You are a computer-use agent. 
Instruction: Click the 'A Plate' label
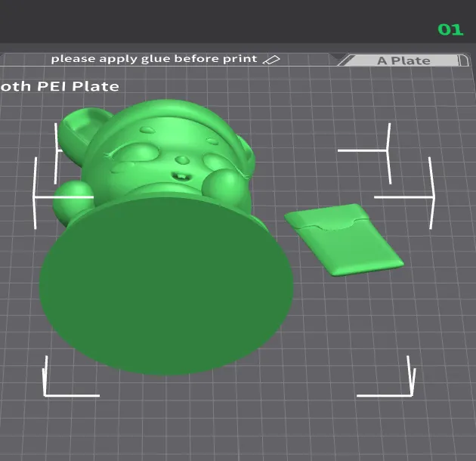(x=403, y=60)
